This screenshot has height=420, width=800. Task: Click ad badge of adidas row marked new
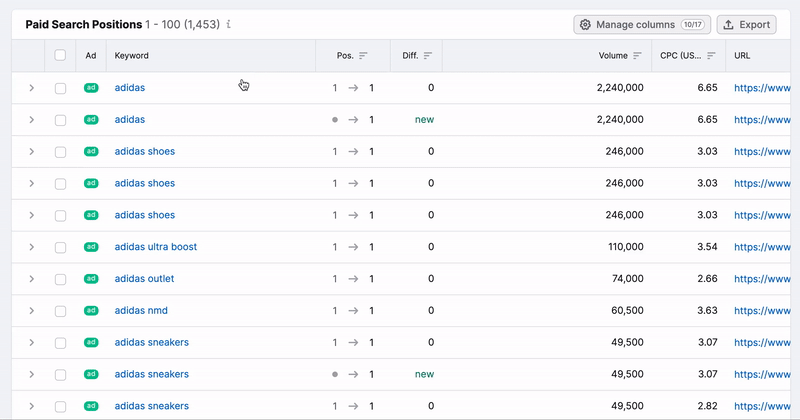(91, 119)
